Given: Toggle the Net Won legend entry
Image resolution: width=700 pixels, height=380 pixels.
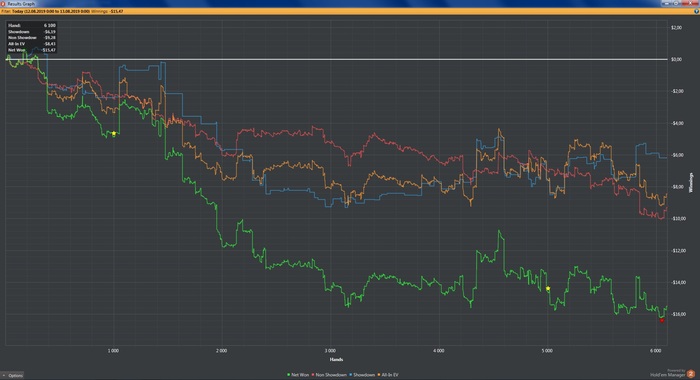Looking at the screenshot, I should (x=298, y=375).
